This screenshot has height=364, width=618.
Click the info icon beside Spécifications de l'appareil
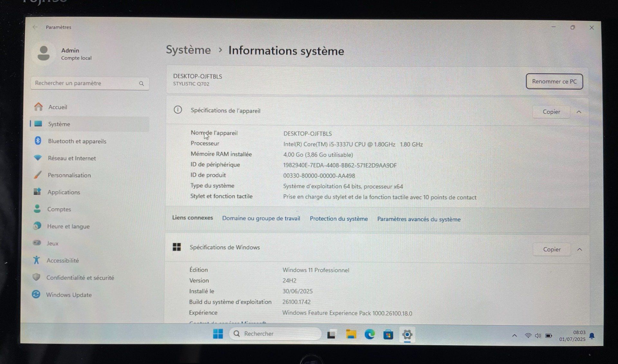pos(178,110)
